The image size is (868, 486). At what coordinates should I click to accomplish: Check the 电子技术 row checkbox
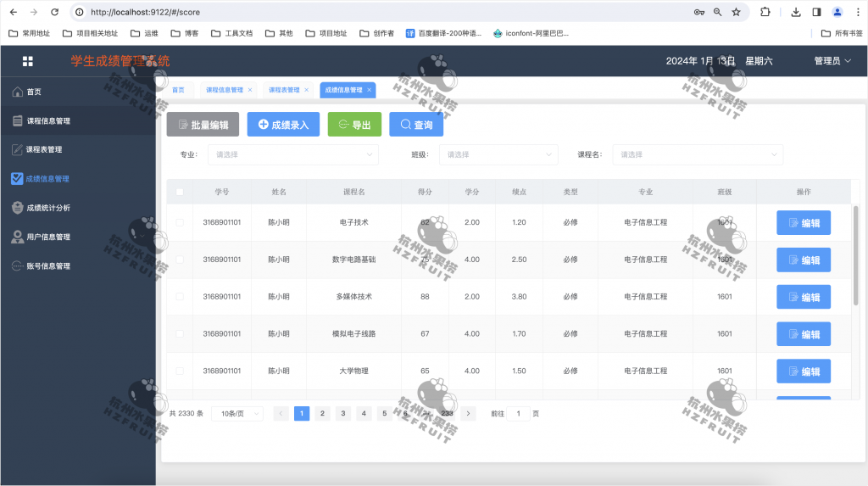pyautogui.click(x=180, y=222)
